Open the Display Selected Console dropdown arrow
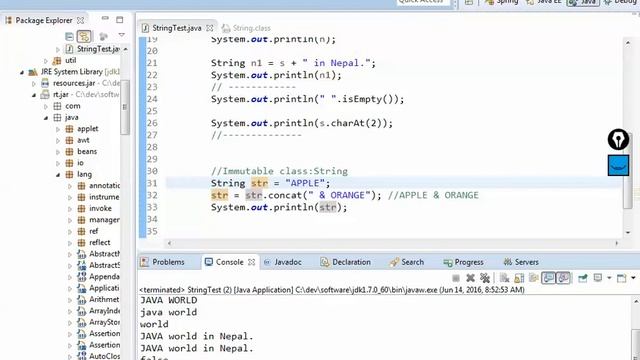The width and height of the screenshot is (640, 360). point(609,278)
